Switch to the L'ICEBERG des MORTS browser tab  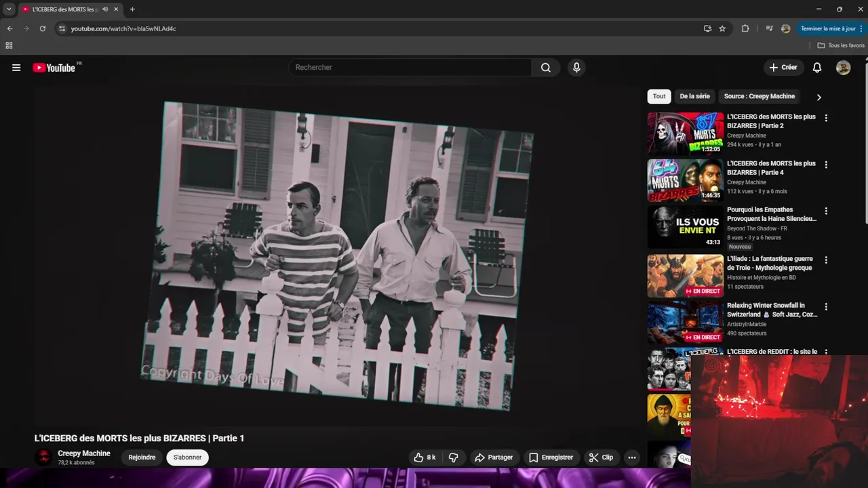coord(64,9)
